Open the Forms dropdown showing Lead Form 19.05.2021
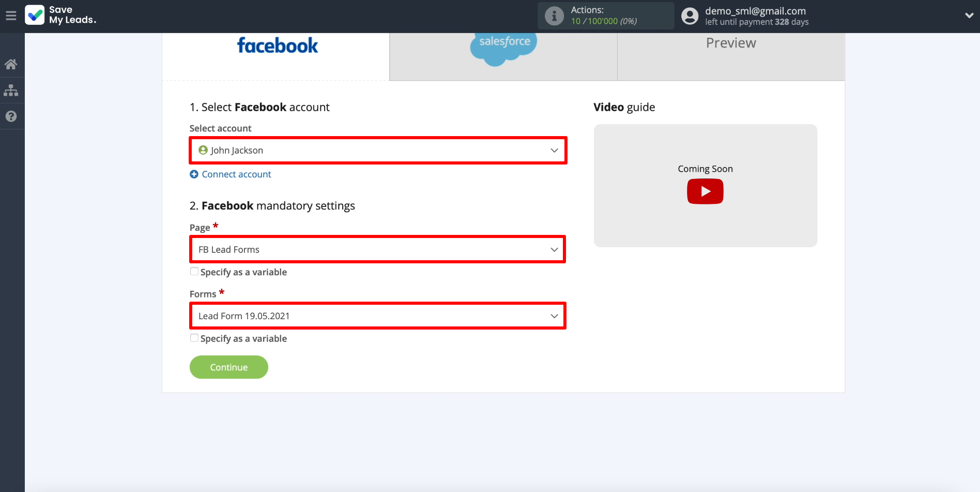The image size is (980, 492). (x=378, y=316)
